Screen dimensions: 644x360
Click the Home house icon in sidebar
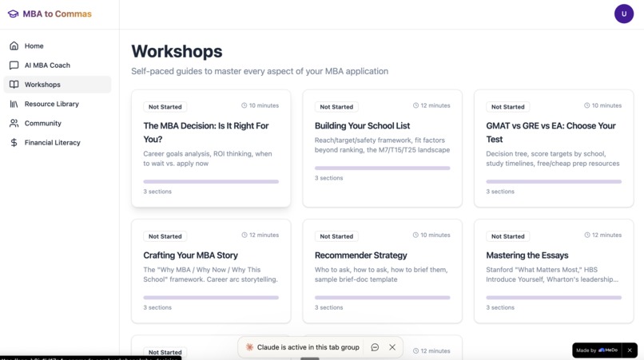click(x=14, y=45)
